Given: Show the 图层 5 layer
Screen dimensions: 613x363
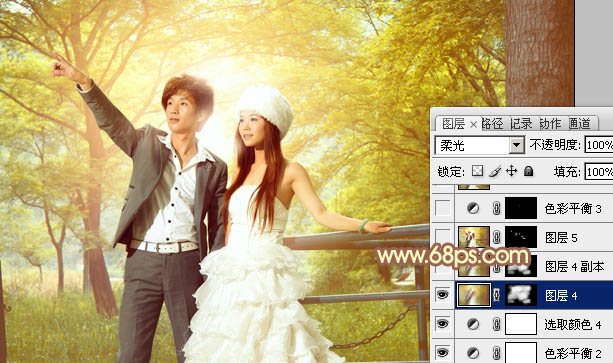Looking at the screenshot, I should tap(443, 237).
